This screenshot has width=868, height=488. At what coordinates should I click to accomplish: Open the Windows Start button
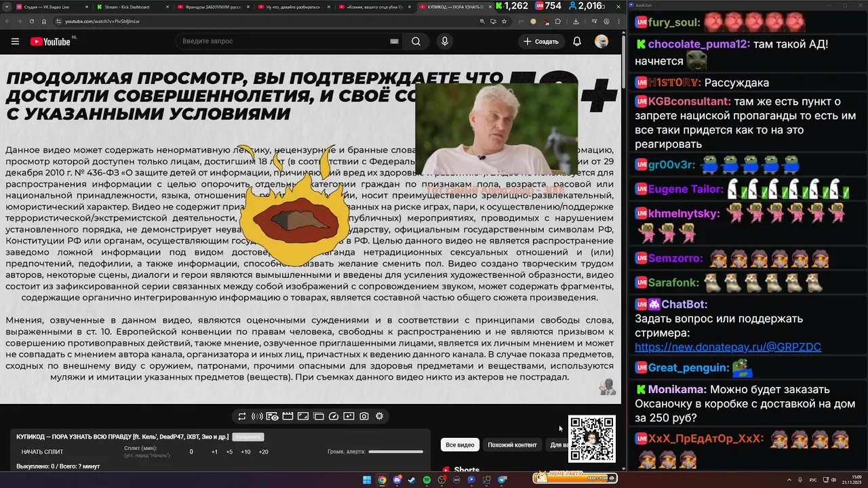click(x=367, y=480)
